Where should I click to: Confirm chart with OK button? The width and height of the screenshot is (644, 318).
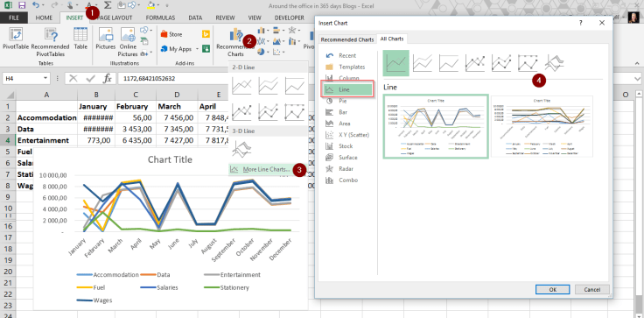pos(553,289)
